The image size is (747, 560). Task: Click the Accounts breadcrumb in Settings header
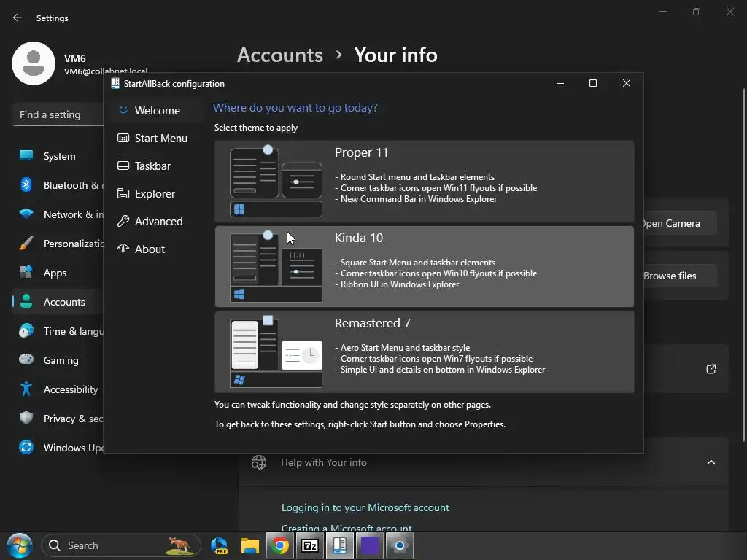click(x=280, y=55)
